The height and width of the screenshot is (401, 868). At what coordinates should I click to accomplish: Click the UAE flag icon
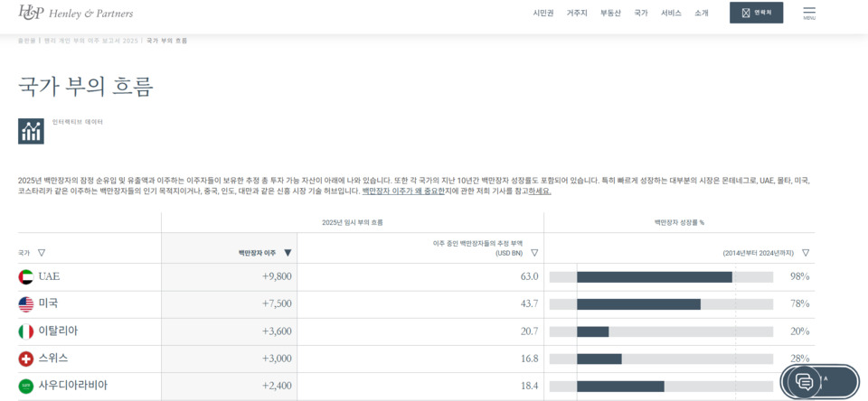(x=25, y=276)
